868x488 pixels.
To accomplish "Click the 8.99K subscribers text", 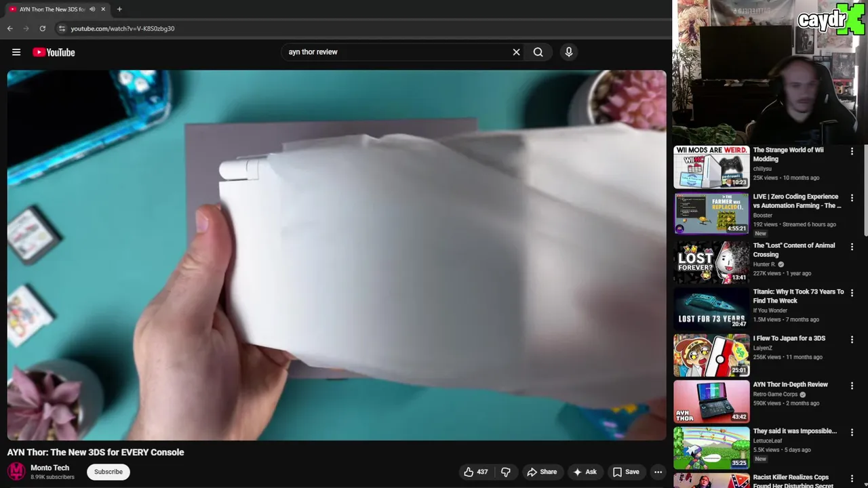I will point(52,477).
